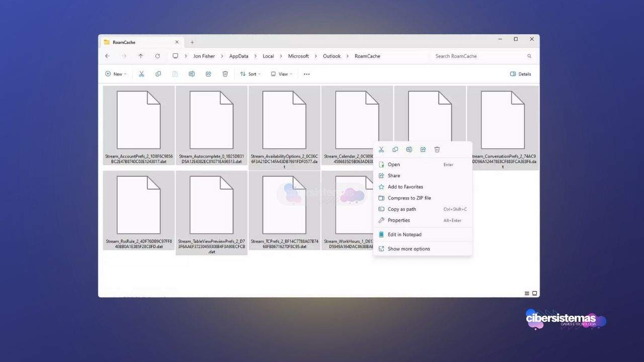Navigate to Local in the breadcrumb
This screenshot has height=362, width=644.
[268, 56]
